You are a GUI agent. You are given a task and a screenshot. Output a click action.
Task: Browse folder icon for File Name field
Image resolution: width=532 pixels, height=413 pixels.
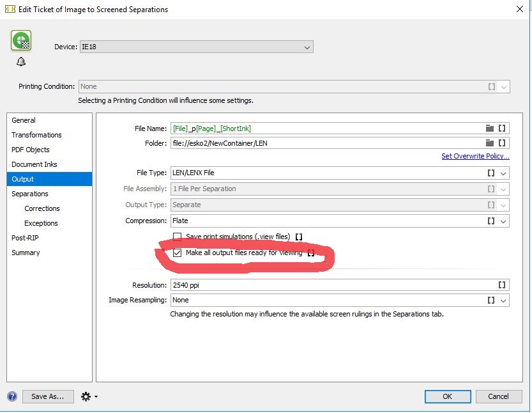point(489,129)
